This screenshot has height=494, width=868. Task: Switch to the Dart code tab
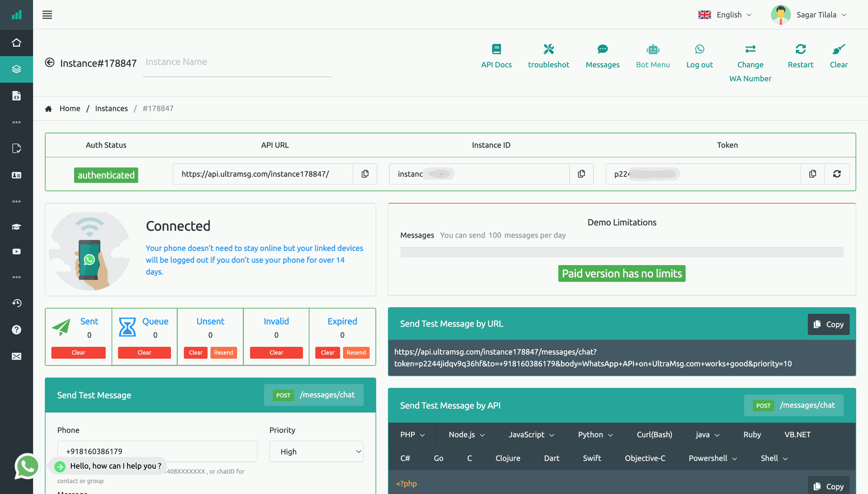click(x=552, y=458)
